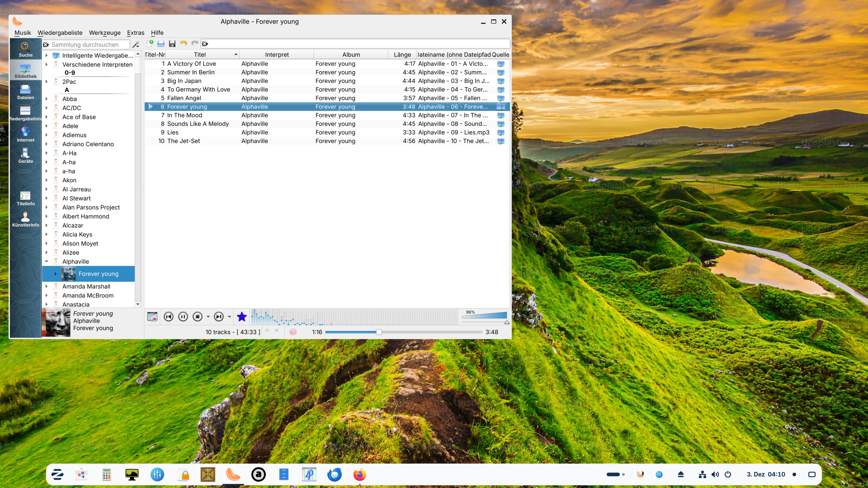The image size is (868, 488).
Task: Click the clear playlist icon
Action: tap(152, 316)
